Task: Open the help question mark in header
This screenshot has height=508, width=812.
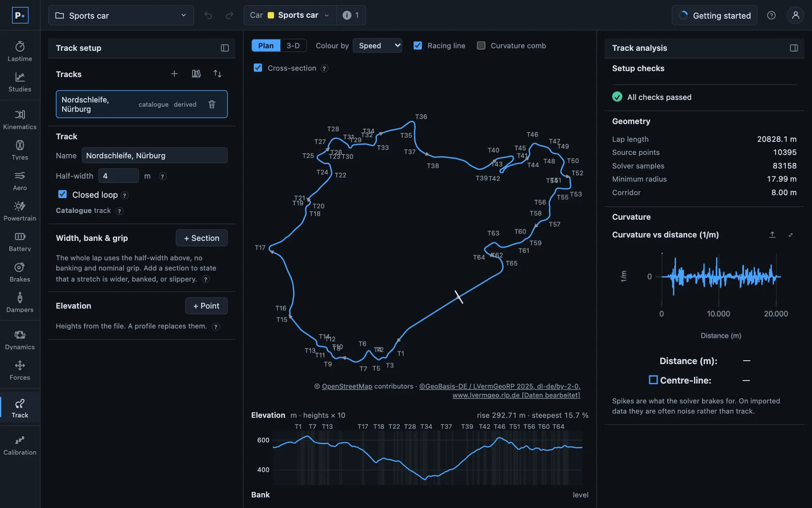Action: click(771, 15)
